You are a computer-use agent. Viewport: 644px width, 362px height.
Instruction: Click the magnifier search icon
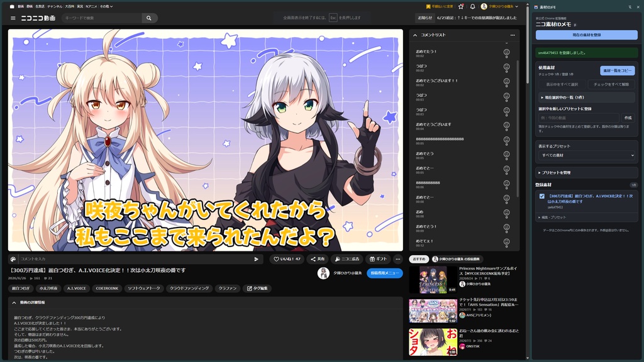[148, 18]
